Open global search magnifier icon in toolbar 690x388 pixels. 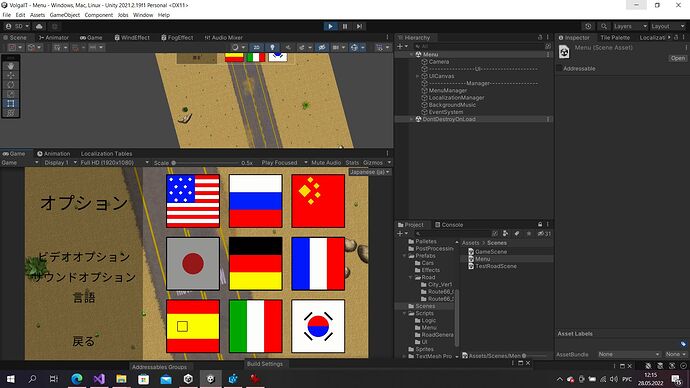(604, 26)
